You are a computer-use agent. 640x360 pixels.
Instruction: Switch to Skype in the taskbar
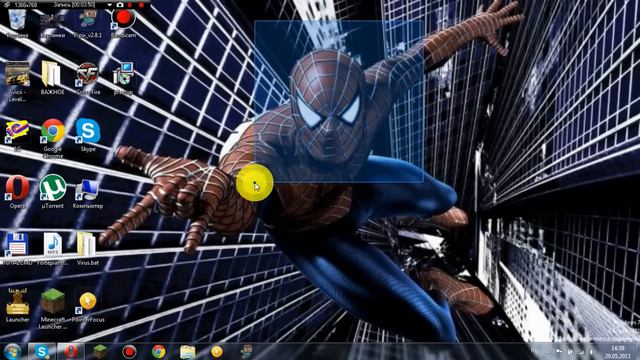42,351
